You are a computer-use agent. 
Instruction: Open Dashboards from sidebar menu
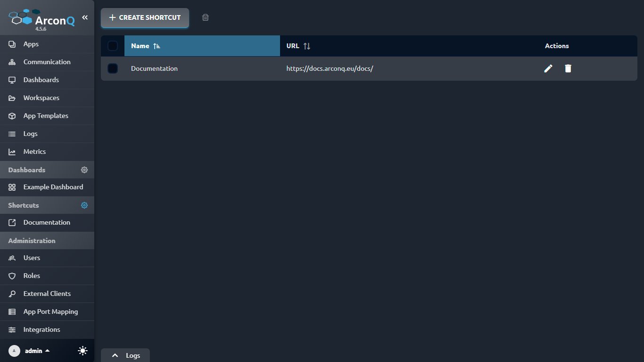tap(47, 80)
